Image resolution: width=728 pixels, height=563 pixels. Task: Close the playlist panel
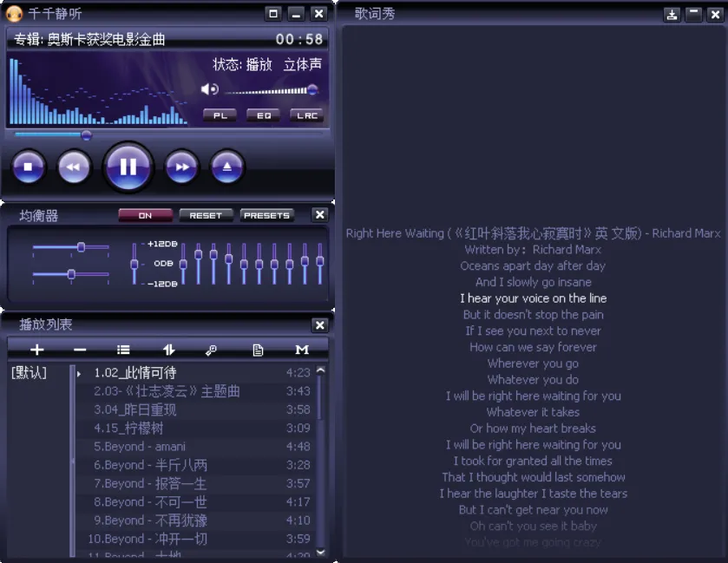(x=320, y=325)
